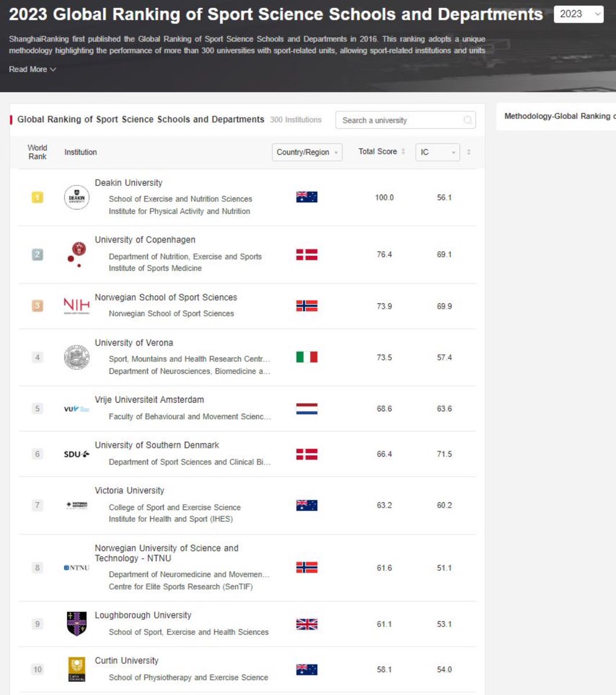Click Danish flag in Copenhagen row
The width and height of the screenshot is (616, 695).
[307, 254]
